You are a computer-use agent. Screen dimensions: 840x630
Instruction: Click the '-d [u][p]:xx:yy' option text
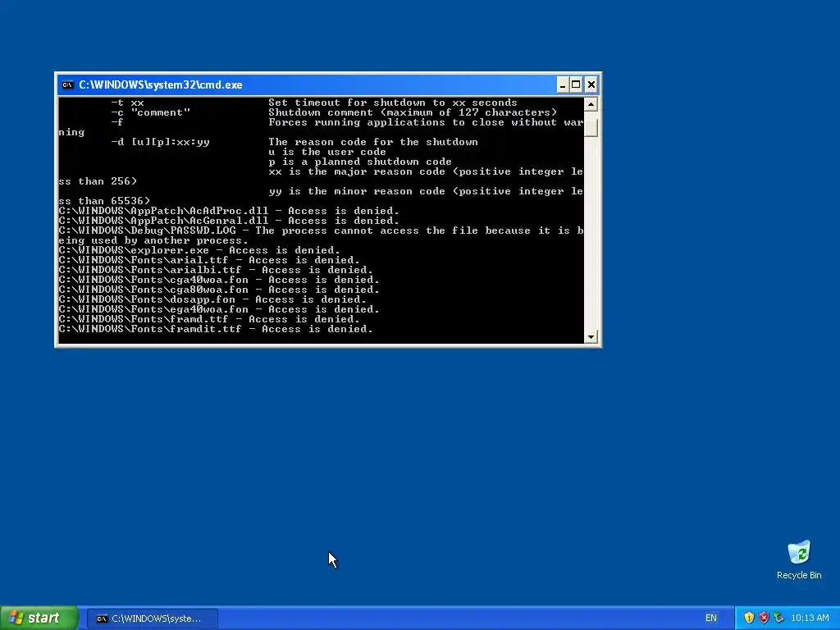pyautogui.click(x=160, y=142)
